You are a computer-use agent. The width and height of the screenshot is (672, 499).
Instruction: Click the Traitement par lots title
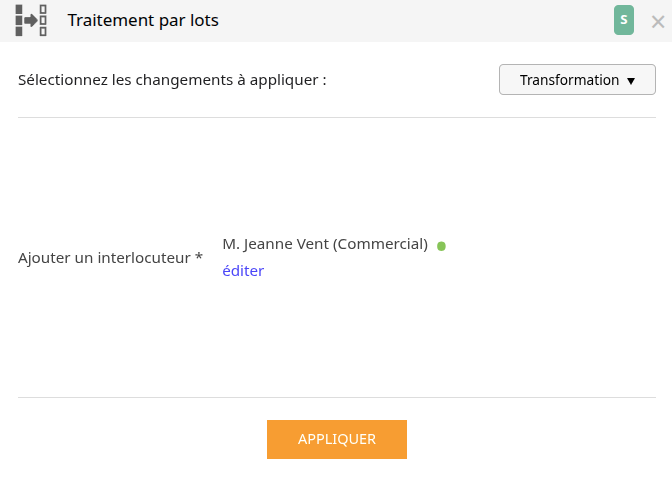coord(143,21)
